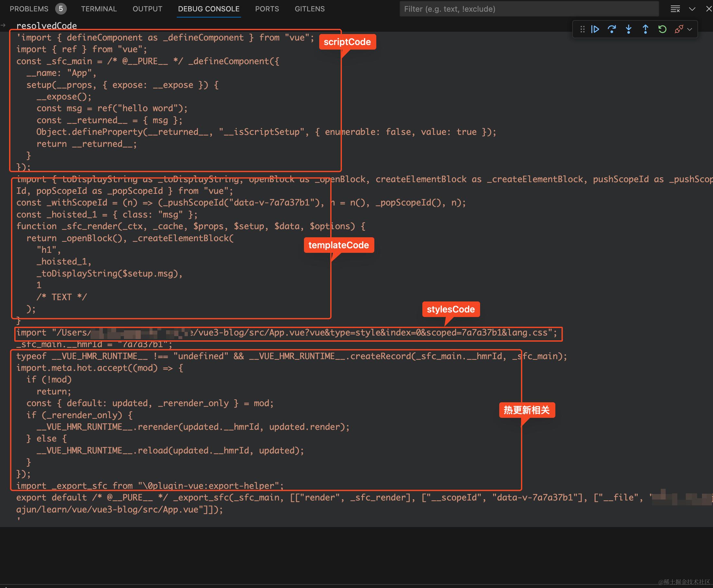The image size is (713, 588).
Task: Clear the debug console output
Action: [x=675, y=9]
